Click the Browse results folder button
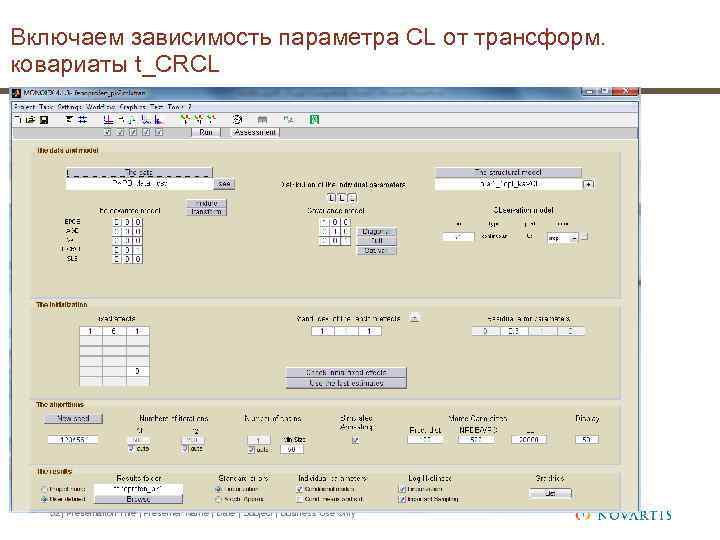Image resolution: width=720 pixels, height=540 pixels. pyautogui.click(x=139, y=499)
